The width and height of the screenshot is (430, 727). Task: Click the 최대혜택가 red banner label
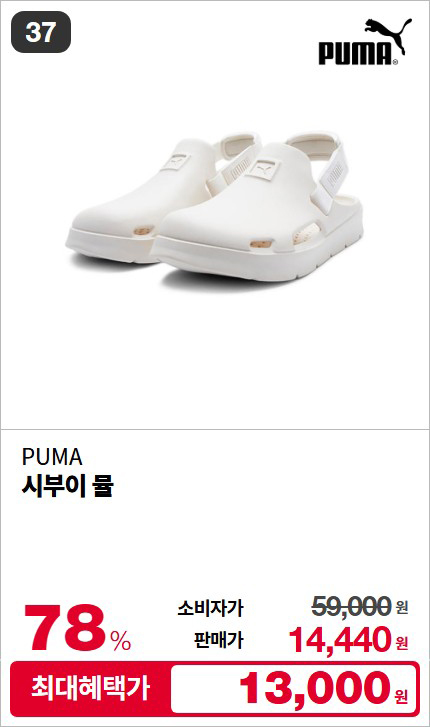(90, 688)
